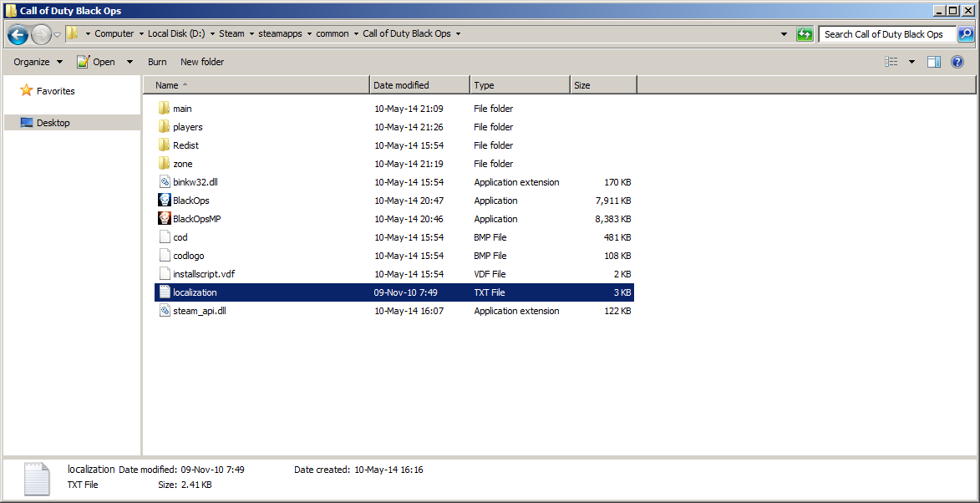The width and height of the screenshot is (980, 503).
Task: Click the 'BlackOpsMP' file name
Action: coord(197,219)
